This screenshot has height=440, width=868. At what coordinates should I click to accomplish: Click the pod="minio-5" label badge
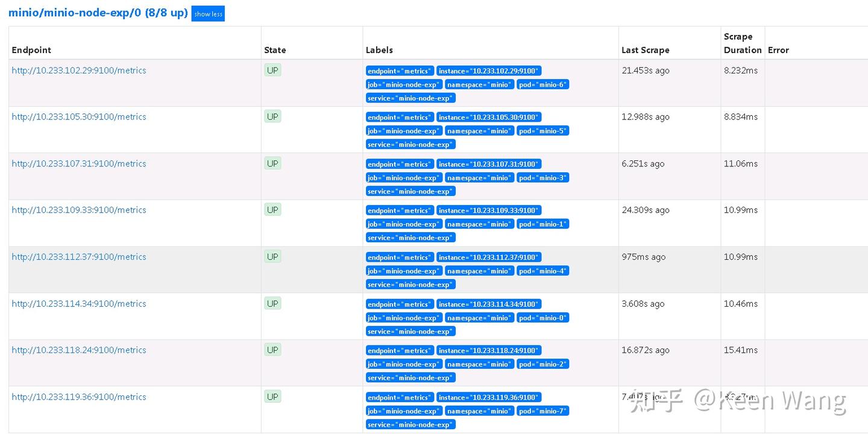point(542,131)
